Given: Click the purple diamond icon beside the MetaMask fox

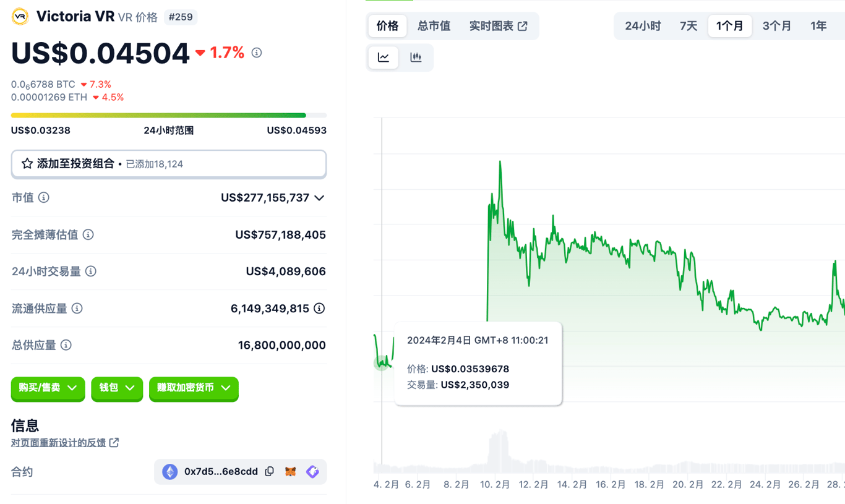Looking at the screenshot, I should coord(312,472).
